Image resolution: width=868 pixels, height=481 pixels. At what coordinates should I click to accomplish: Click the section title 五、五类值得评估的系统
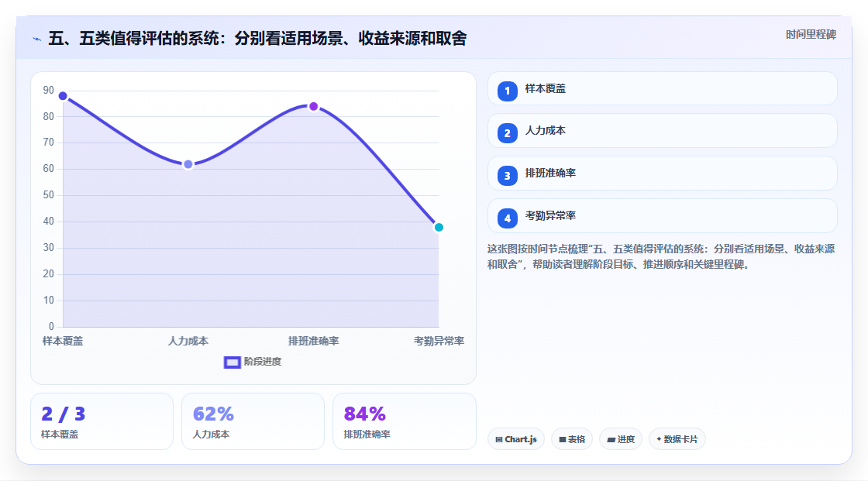point(257,38)
